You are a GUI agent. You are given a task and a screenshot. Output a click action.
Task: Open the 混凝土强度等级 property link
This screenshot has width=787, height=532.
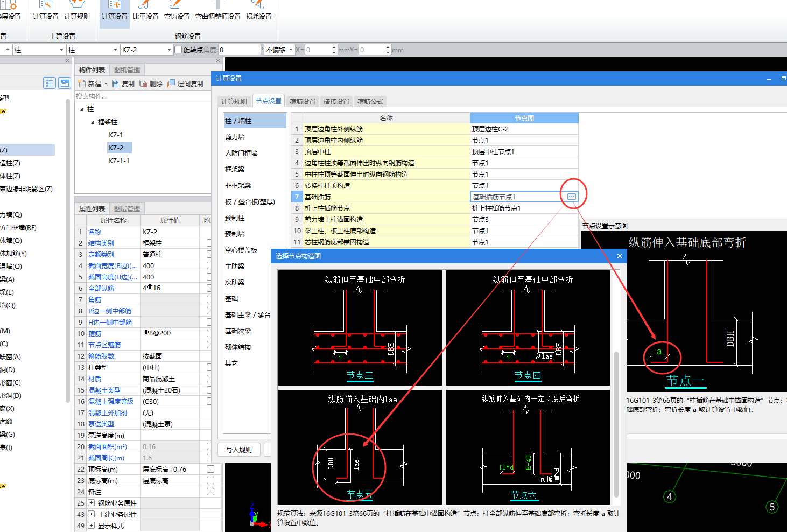[x=111, y=401]
